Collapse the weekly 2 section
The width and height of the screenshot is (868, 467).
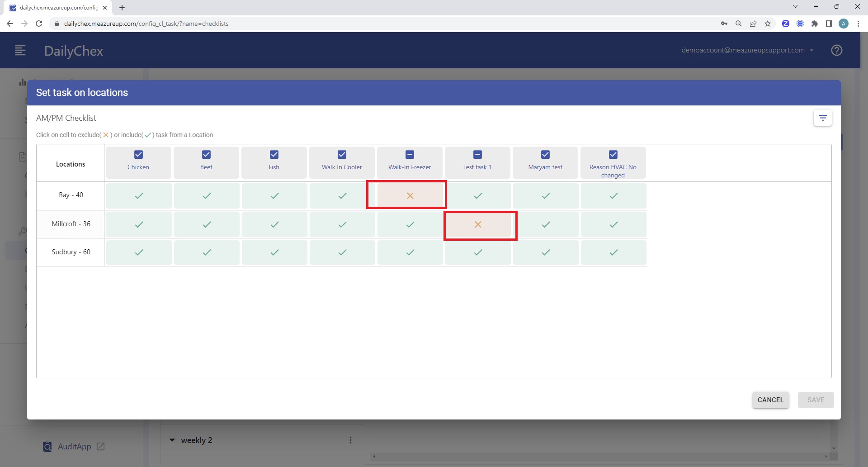172,440
